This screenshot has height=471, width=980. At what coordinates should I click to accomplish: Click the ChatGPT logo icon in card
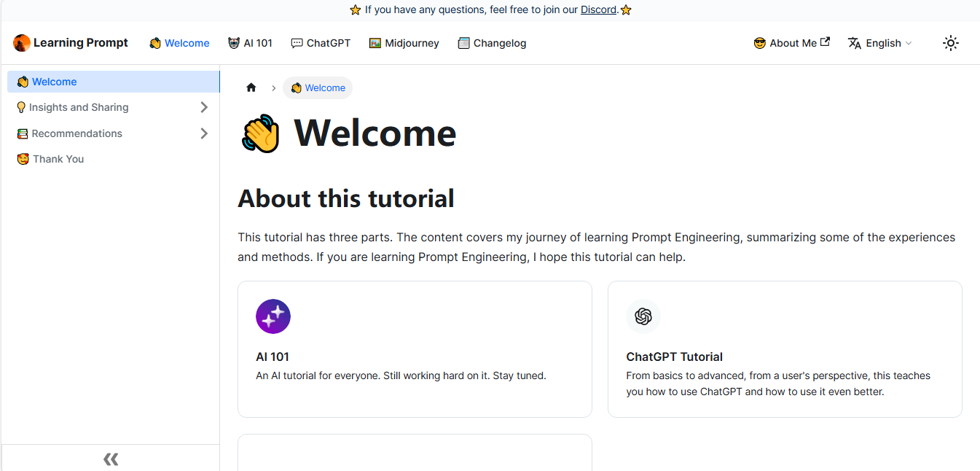[643, 316]
